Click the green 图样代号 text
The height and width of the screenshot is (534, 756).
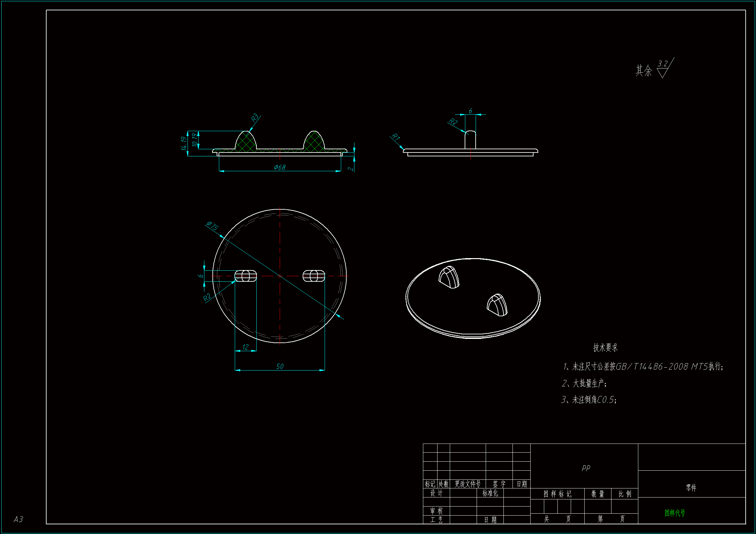point(675,513)
